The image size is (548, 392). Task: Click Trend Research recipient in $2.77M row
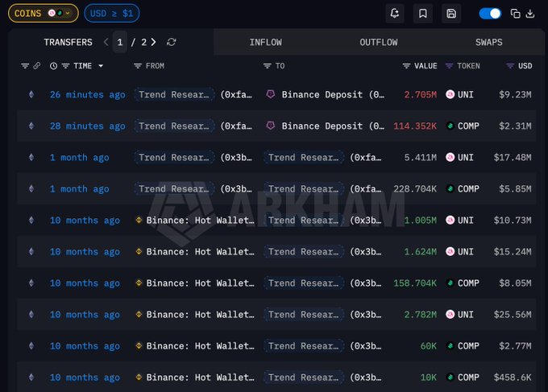pyautogui.click(x=304, y=346)
